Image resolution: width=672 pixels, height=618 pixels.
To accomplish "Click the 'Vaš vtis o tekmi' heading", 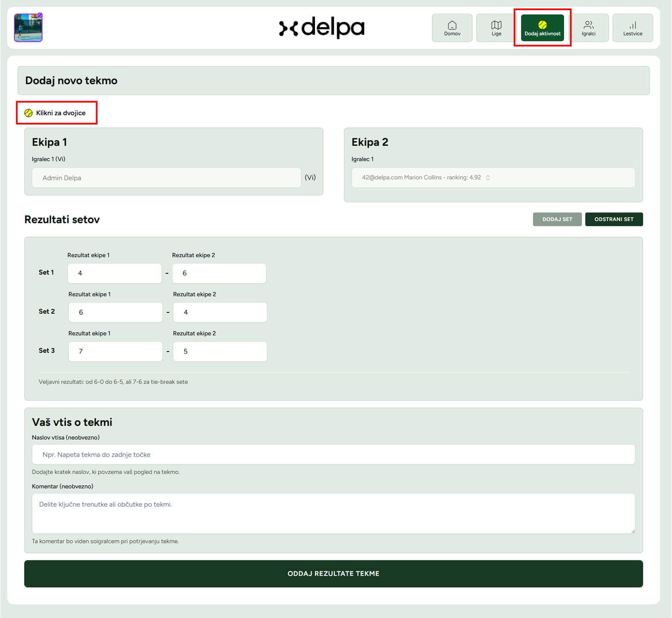I will [x=72, y=422].
